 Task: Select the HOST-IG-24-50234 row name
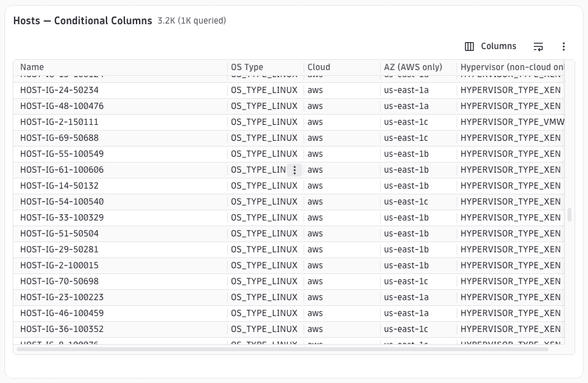point(59,90)
